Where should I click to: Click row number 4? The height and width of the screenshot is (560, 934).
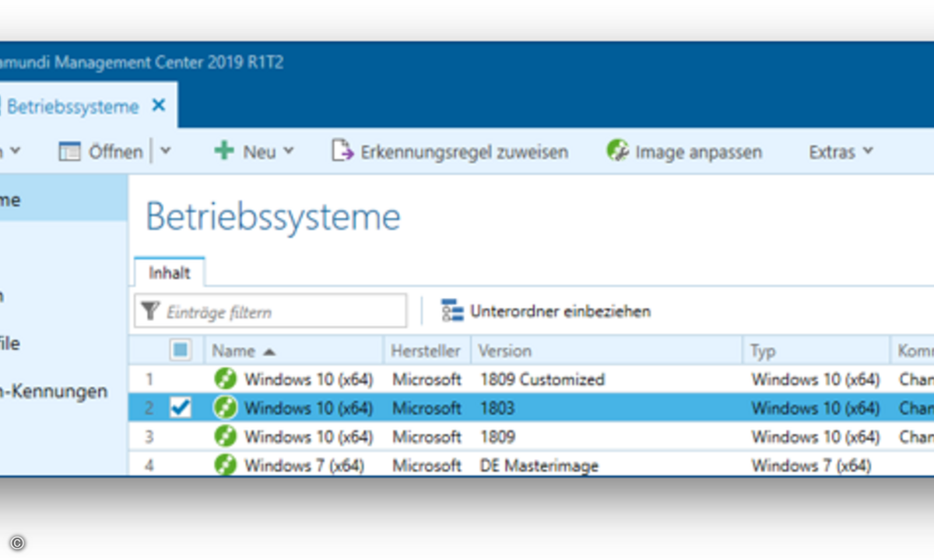point(149,465)
